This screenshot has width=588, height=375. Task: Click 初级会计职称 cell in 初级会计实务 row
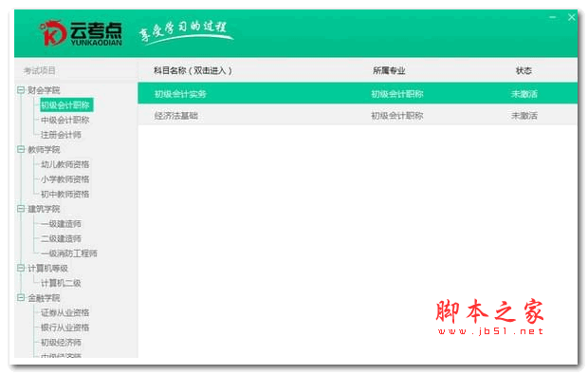pos(397,94)
